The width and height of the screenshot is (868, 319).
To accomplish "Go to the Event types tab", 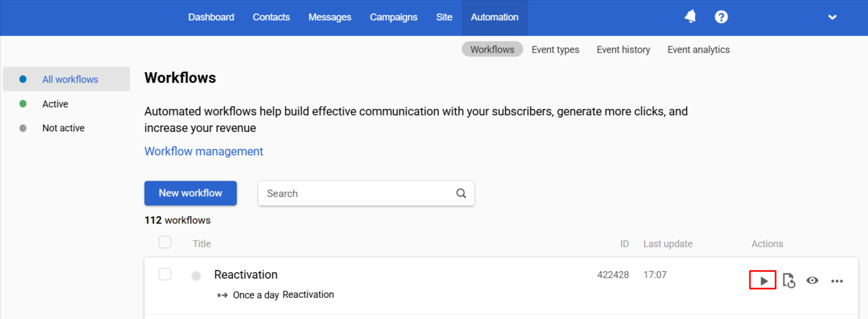I will 556,50.
